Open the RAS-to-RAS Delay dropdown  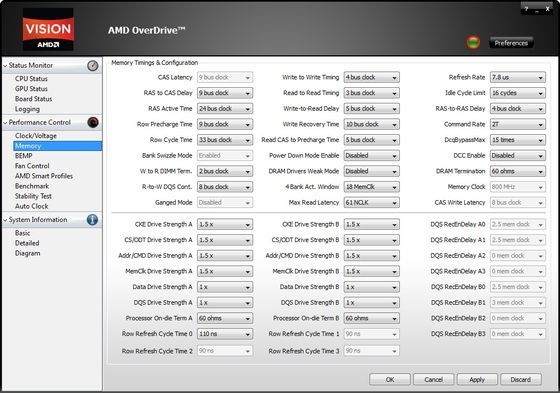pos(518,109)
